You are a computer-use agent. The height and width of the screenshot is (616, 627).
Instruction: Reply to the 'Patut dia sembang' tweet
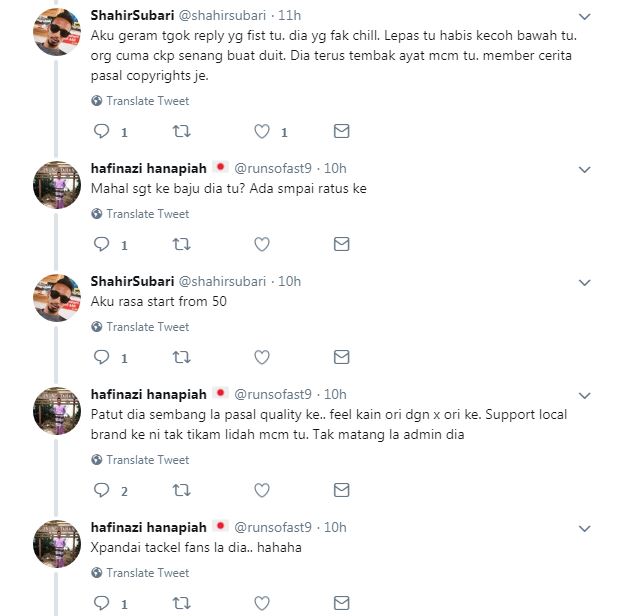point(101,490)
